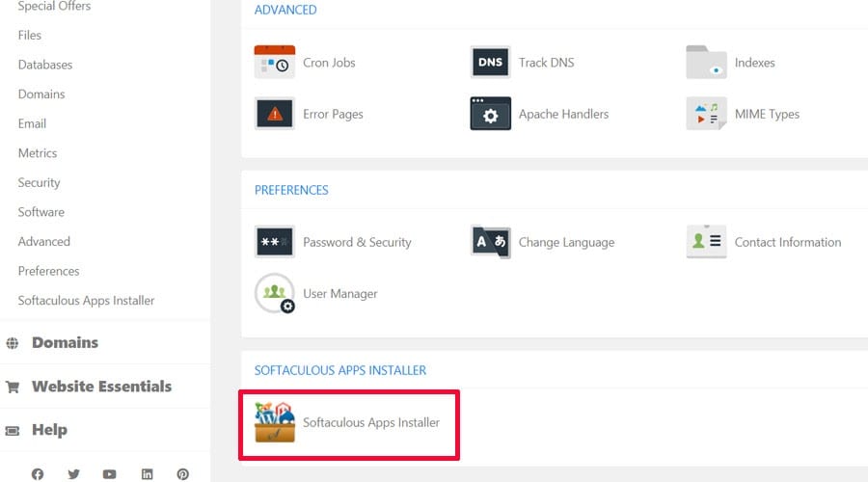Launch Softaculous Apps Installer link in main panel
The height and width of the screenshot is (482, 868).
(371, 423)
